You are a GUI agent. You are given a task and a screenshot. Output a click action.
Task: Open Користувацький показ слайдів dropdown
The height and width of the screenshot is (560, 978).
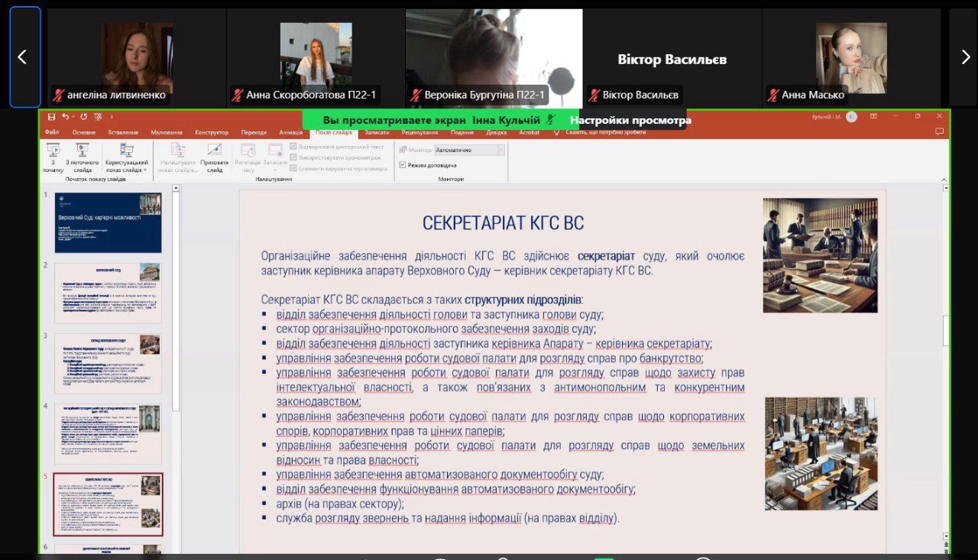[127, 158]
